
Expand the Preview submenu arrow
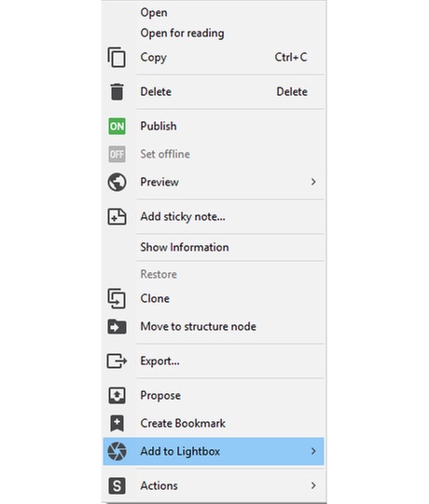[313, 182]
